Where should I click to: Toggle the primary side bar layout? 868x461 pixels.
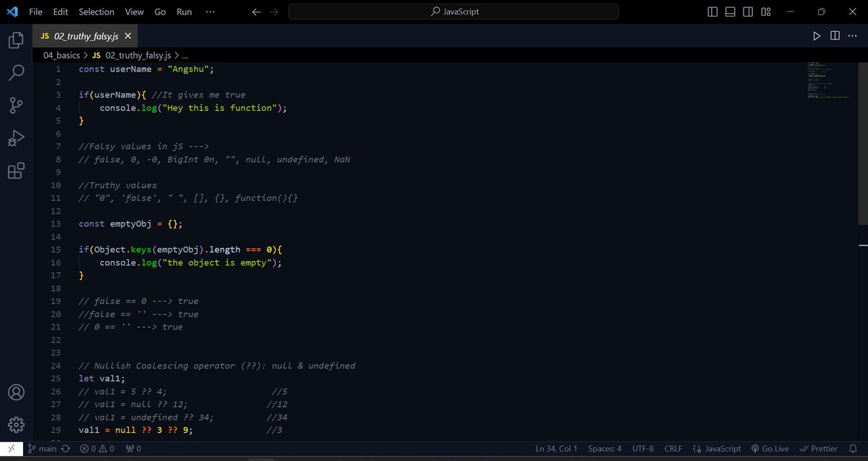point(712,12)
